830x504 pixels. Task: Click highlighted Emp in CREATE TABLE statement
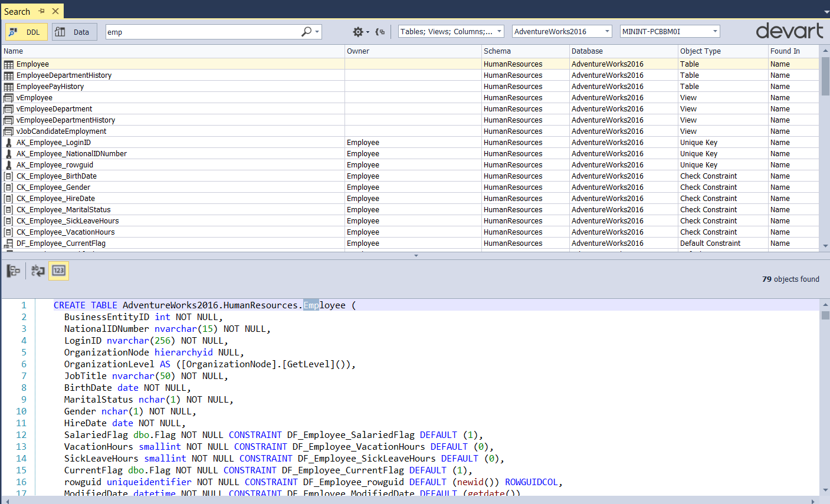311,305
